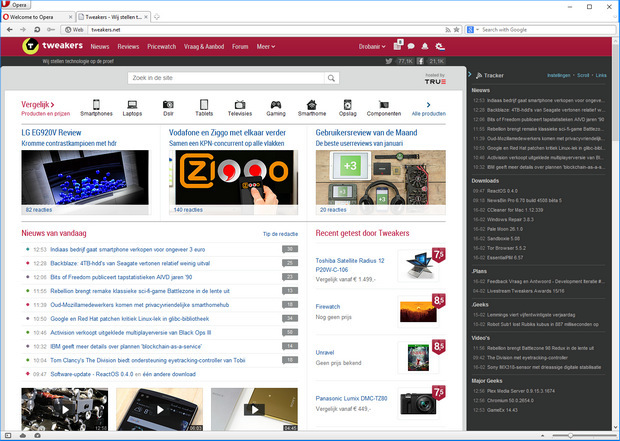The height and width of the screenshot is (441, 620).
Task: Open the Forum menu item
Action: click(240, 47)
